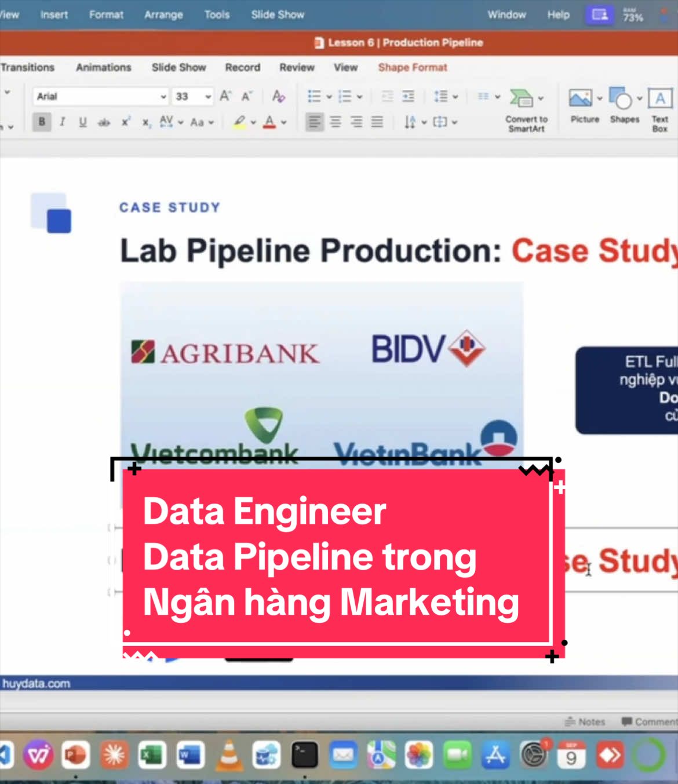Image resolution: width=678 pixels, height=784 pixels.
Task: Insert a Text Box
Action: point(660,111)
